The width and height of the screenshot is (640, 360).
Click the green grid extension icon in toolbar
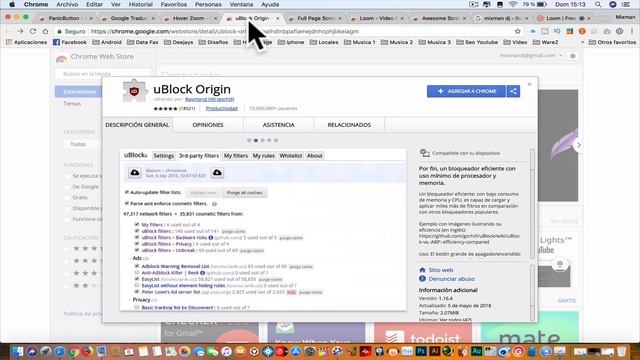[x=570, y=31]
